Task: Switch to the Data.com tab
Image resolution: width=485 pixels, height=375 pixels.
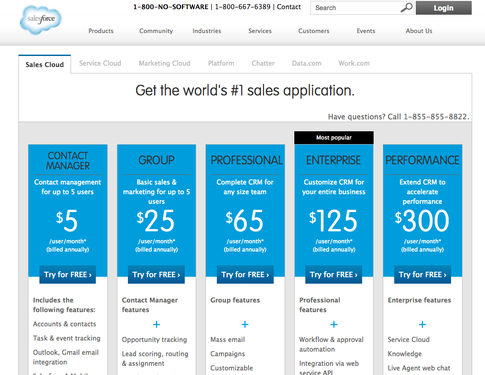Action: 307,63
